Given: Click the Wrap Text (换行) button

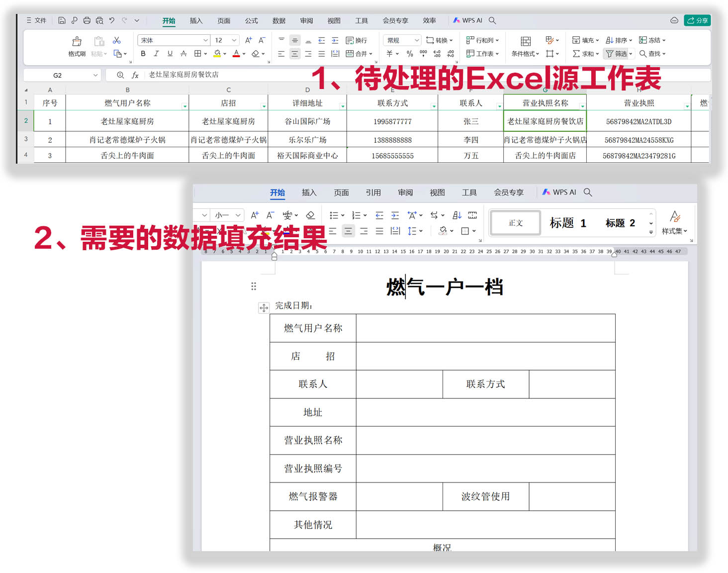Looking at the screenshot, I should [x=357, y=40].
